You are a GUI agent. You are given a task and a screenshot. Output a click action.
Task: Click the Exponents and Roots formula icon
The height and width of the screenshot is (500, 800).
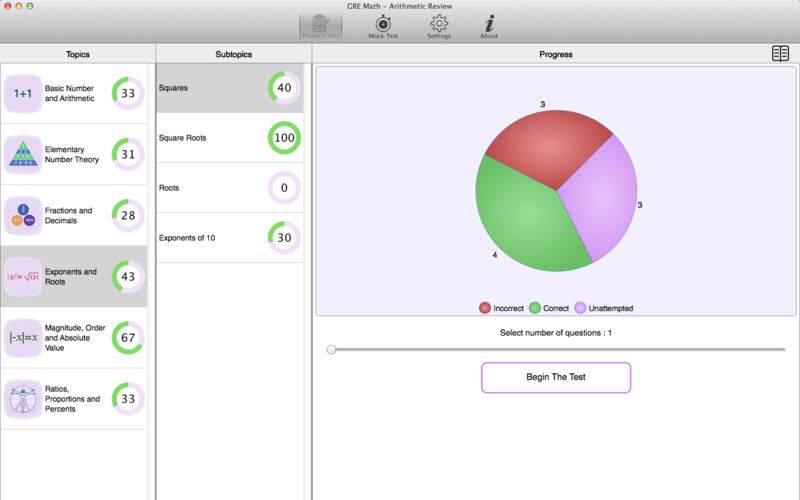point(23,277)
